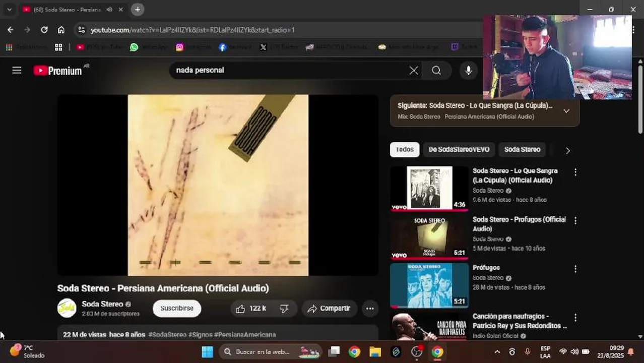Open the X Twitter bookmark

point(279,47)
